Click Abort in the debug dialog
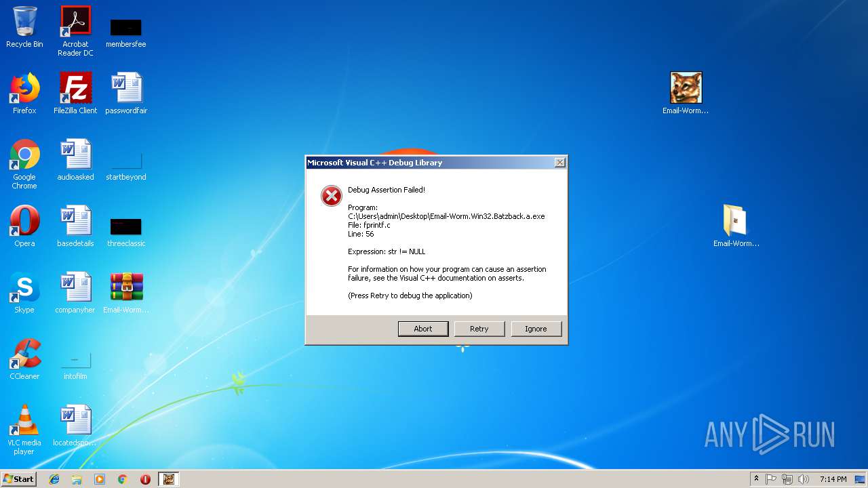 (423, 329)
